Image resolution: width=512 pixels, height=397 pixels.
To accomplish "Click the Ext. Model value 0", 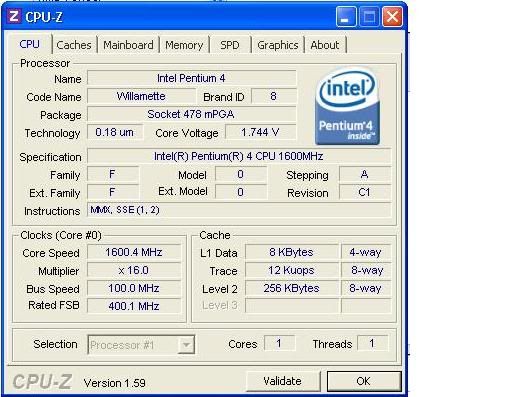I will (241, 192).
